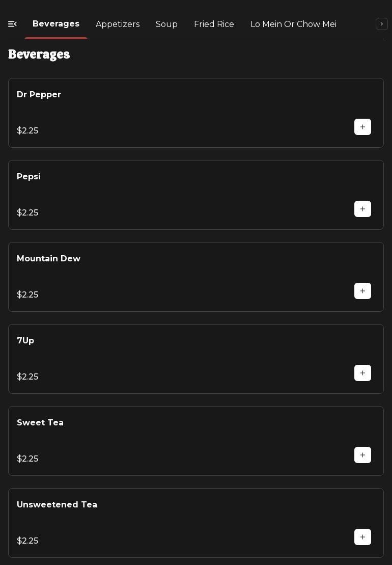Viewport: 392px width, 565px height.
Task: Open the Pepsi item title
Action: coord(29,177)
